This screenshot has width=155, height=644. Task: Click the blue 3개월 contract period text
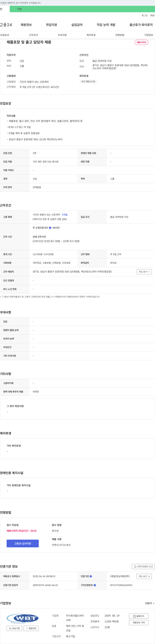[65, 215]
